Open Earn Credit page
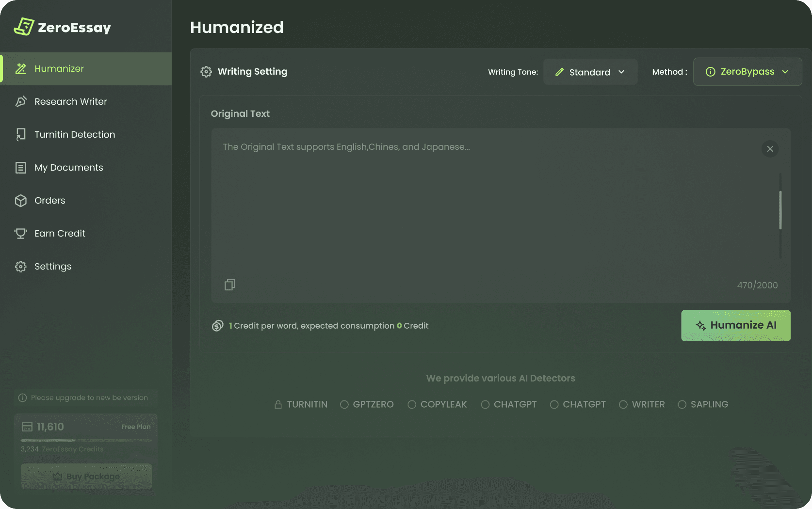This screenshot has height=509, width=812. 86,234
